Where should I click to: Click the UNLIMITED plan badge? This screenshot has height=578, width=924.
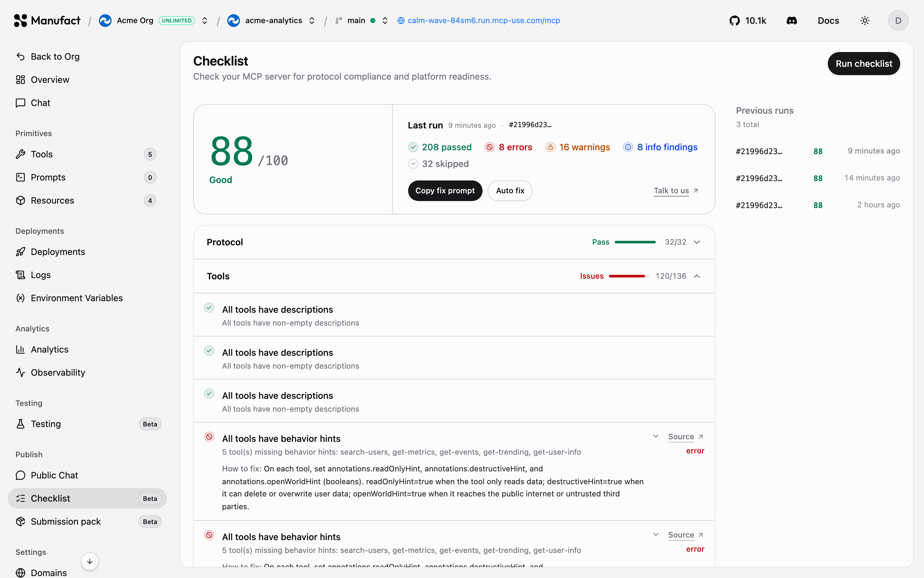[x=177, y=21]
